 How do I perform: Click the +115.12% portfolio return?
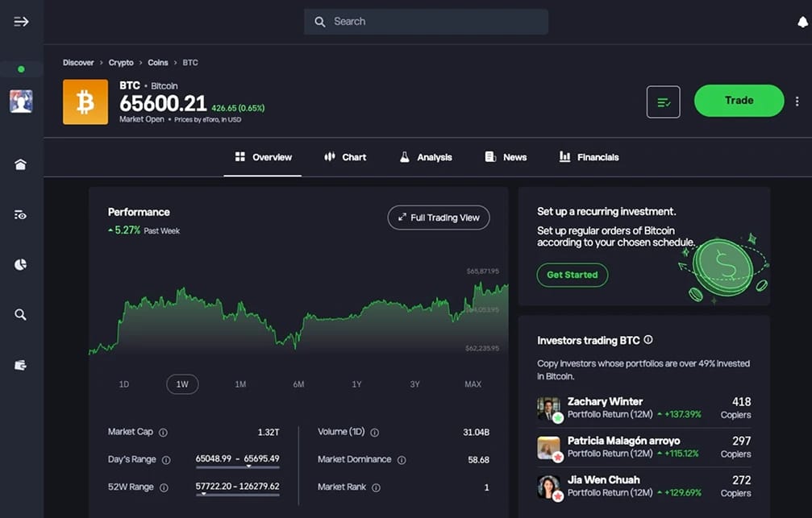click(678, 454)
